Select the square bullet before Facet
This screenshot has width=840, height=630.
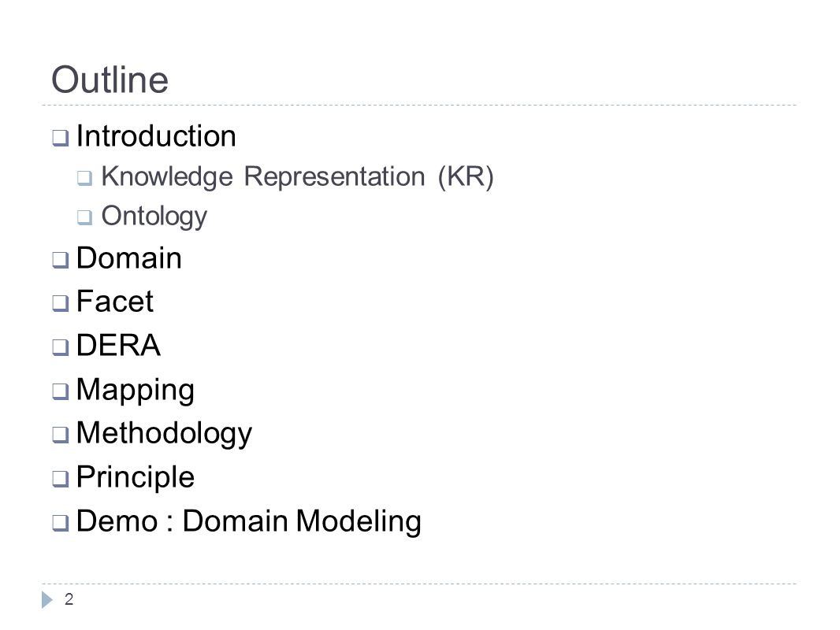pos(61,303)
